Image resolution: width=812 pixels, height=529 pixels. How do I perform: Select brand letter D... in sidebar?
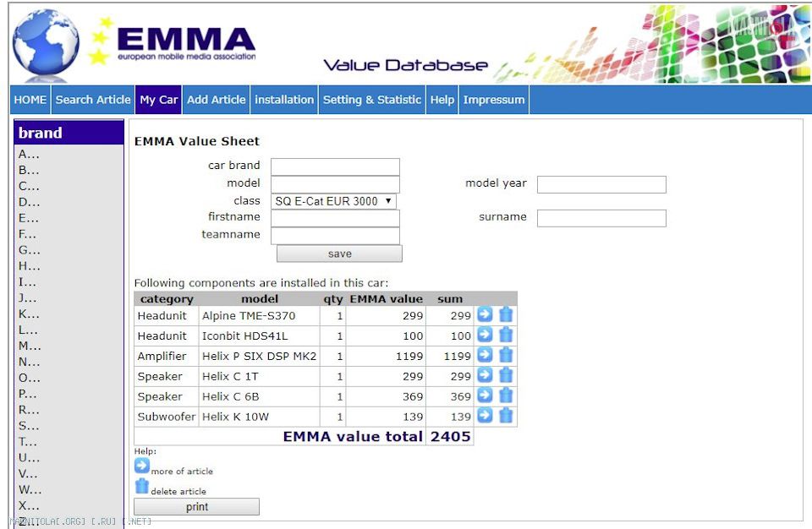(29, 202)
